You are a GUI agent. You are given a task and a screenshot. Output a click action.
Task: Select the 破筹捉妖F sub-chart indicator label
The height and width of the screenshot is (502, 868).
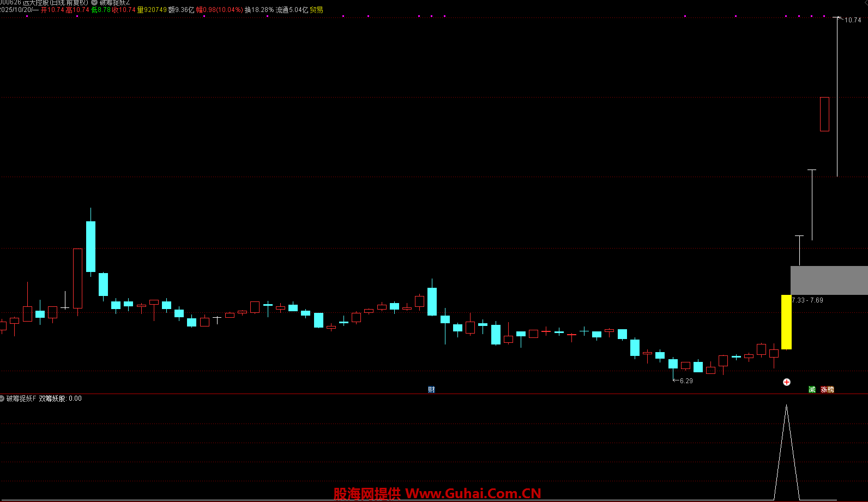pyautogui.click(x=21, y=398)
